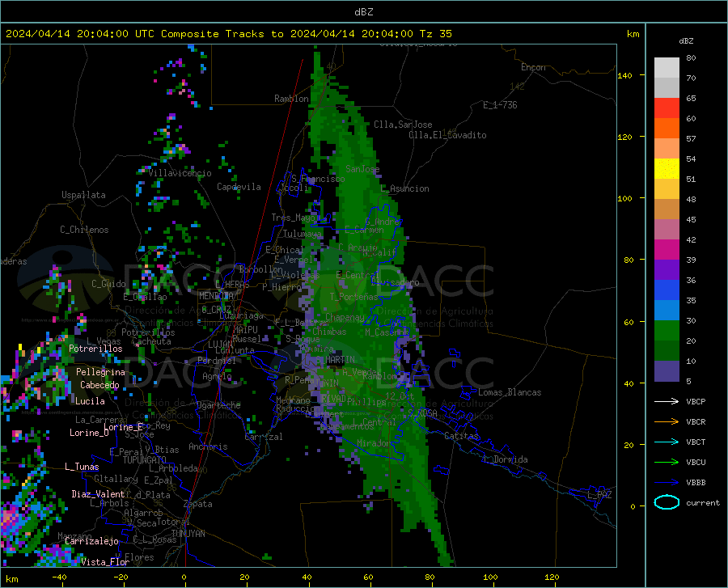728x588 pixels.
Task: Click the Capdevila map label
Action: pos(239,187)
